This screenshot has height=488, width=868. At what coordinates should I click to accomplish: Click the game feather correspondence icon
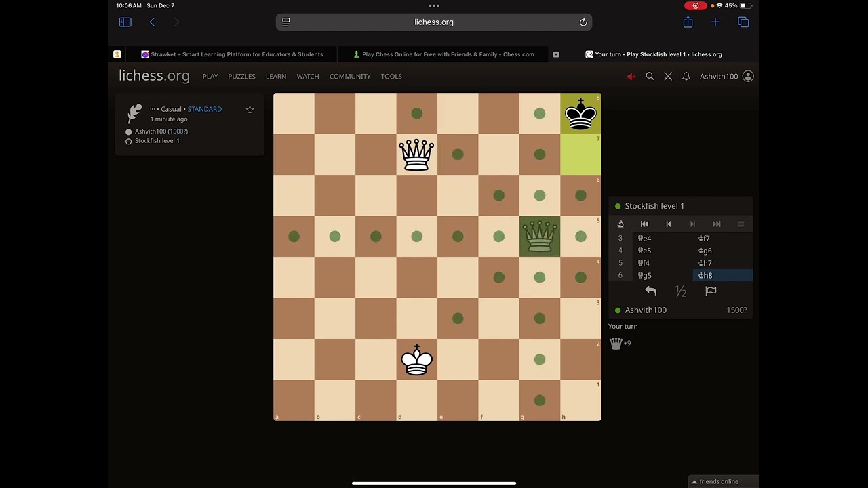[x=135, y=113]
